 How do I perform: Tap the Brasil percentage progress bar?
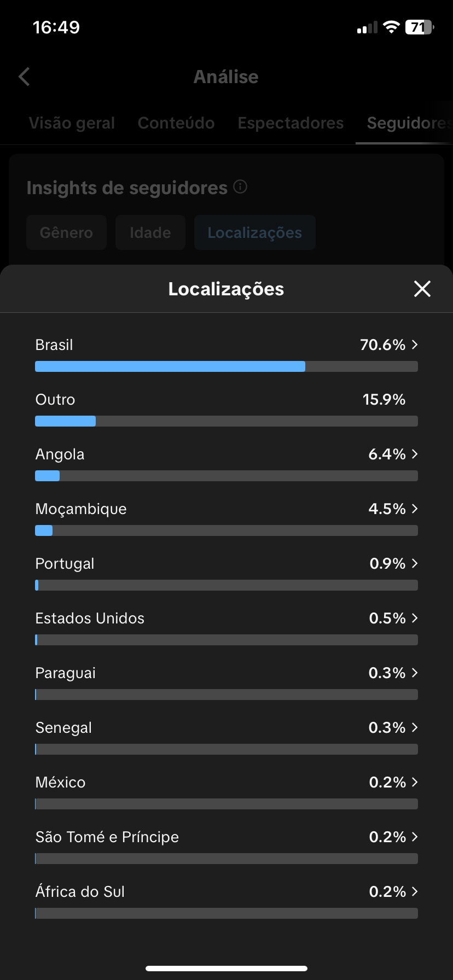point(226,366)
